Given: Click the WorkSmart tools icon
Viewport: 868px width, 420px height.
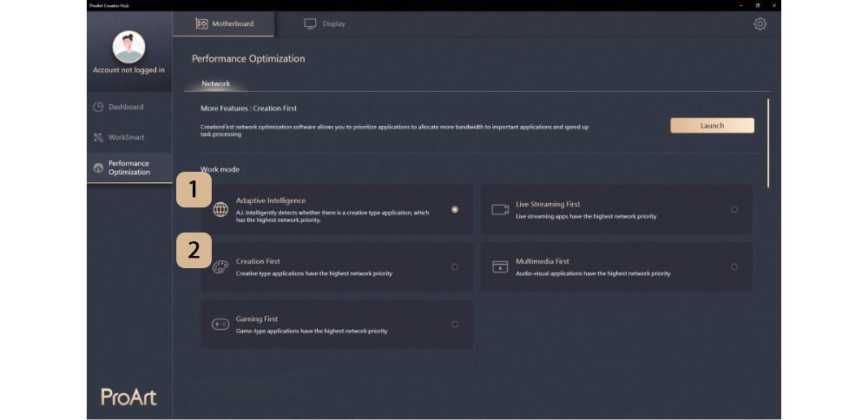Looking at the screenshot, I should click(99, 137).
